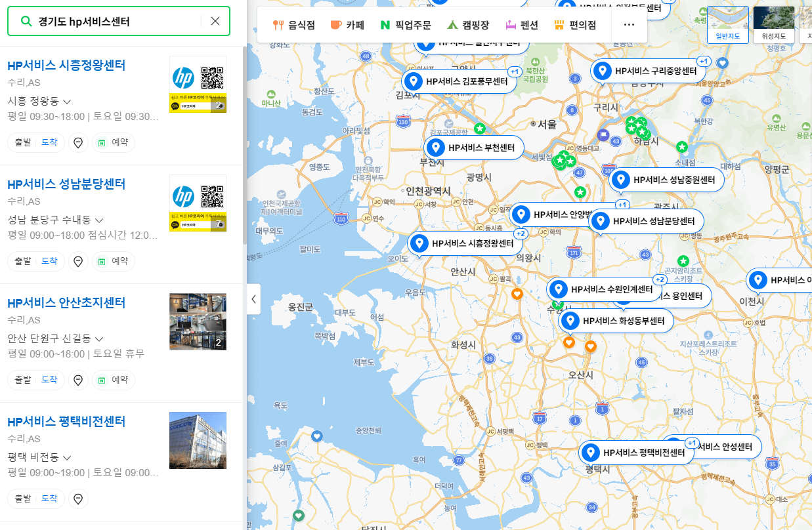Open HP서비스 시흥정왕센터 listing title
The height and width of the screenshot is (530, 812).
coord(66,65)
